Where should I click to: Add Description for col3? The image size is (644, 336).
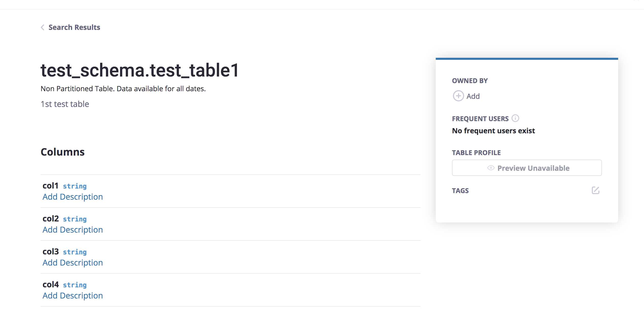tap(73, 263)
